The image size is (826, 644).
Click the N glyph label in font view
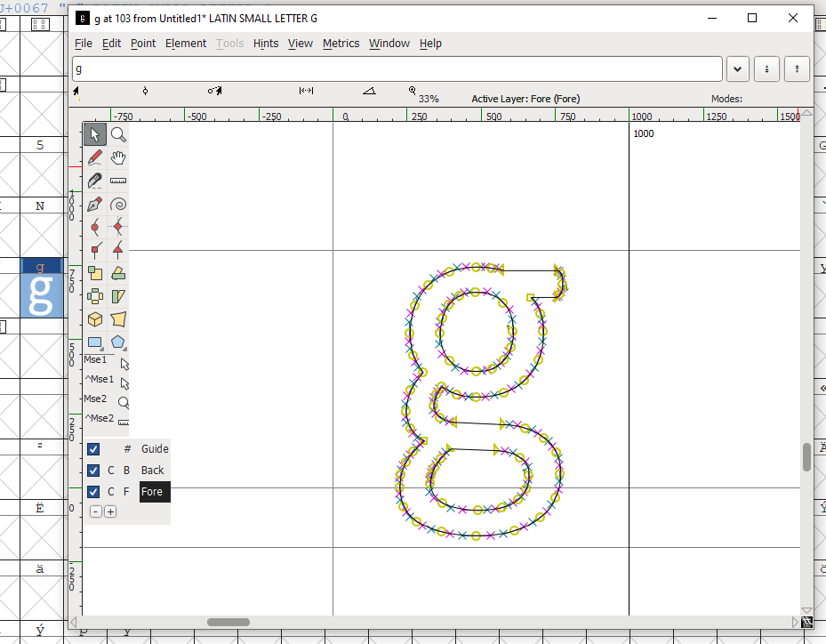coord(40,206)
